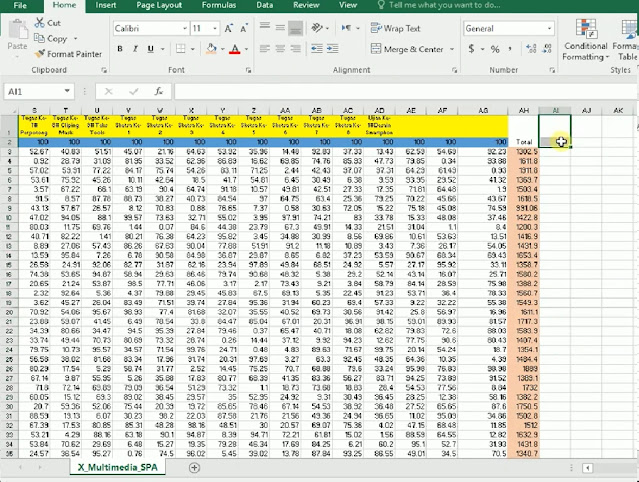The width and height of the screenshot is (639, 482).
Task: Activate the Format Painter brush
Action: pyautogui.click(x=40, y=54)
